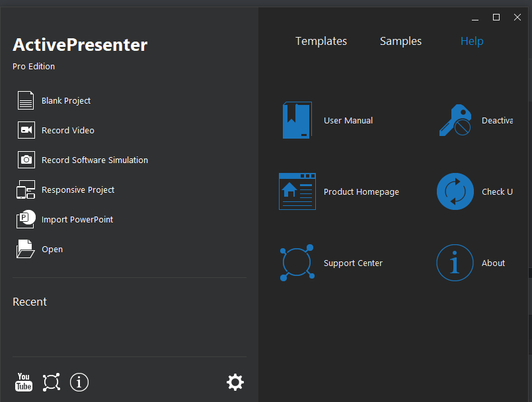Switch to the Templates tab

click(321, 41)
